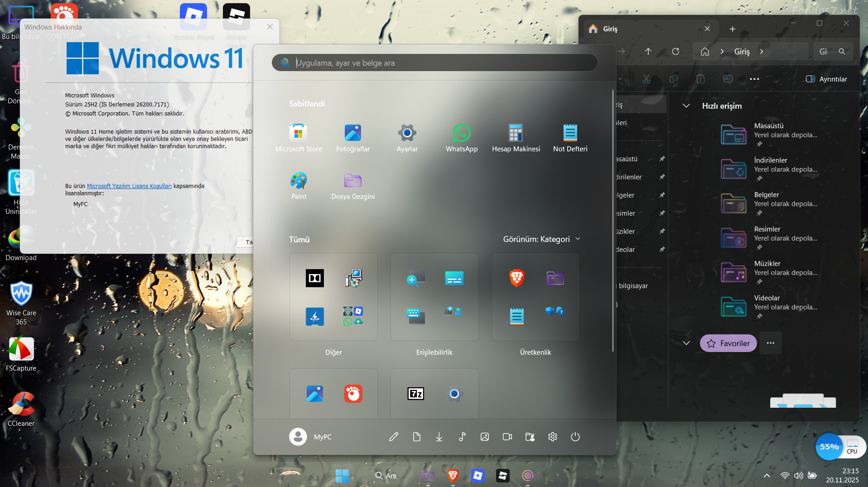
Task: Click the pencil edit icon in Start footer
Action: [x=394, y=437]
